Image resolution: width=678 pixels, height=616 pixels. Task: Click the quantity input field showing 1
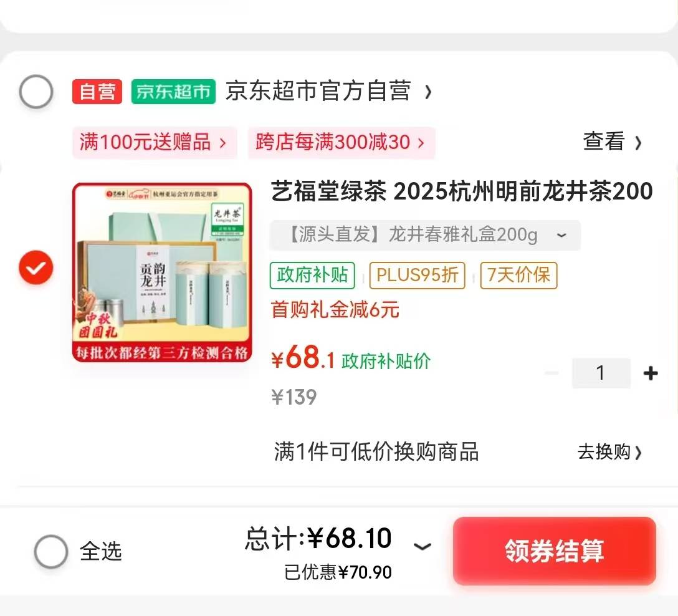tap(601, 373)
